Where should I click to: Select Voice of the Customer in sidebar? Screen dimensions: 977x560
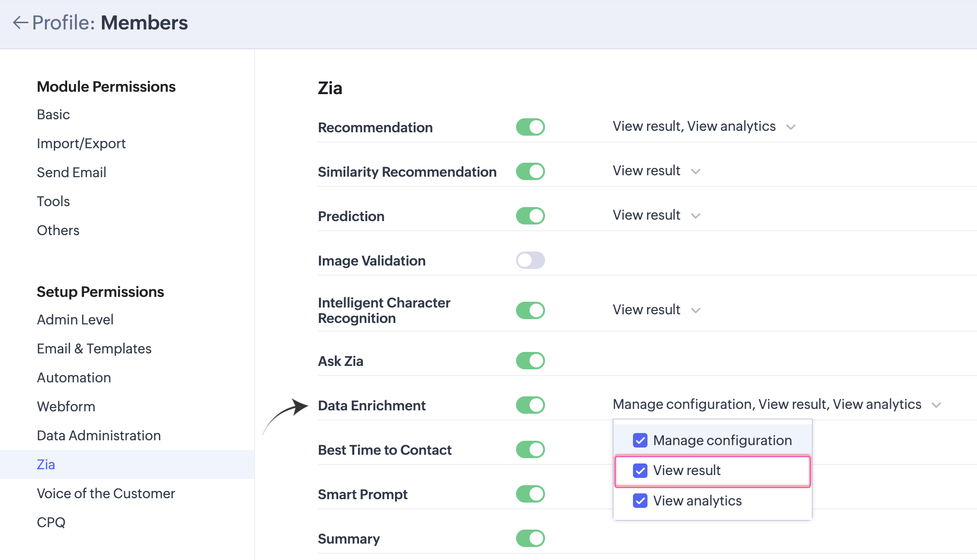tap(106, 493)
